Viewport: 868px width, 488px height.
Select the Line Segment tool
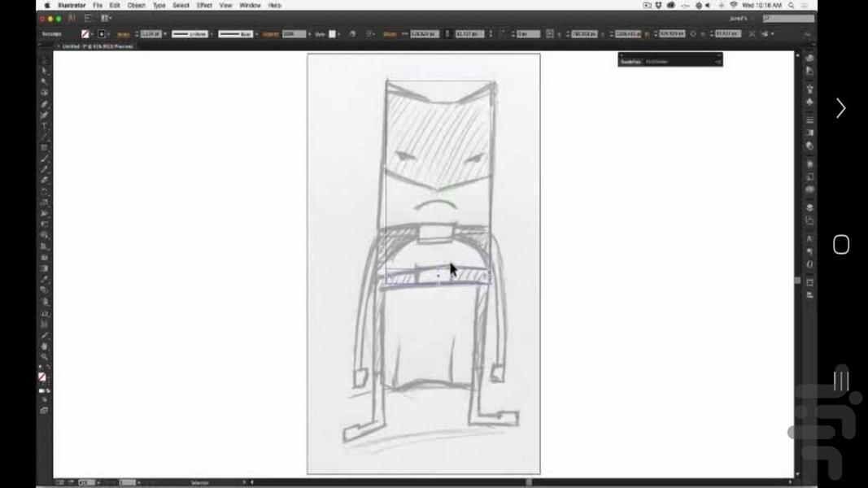point(44,137)
